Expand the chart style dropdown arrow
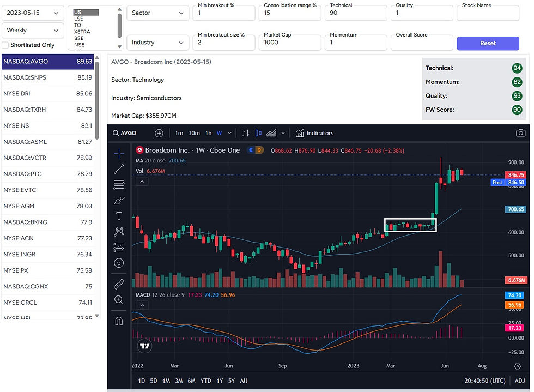534x392 pixels. (283, 133)
